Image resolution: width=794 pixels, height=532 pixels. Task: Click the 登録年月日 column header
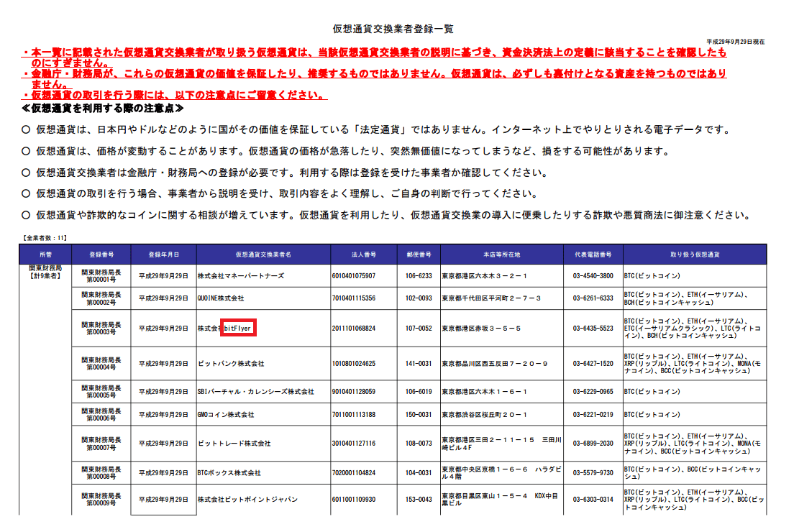[163, 254]
